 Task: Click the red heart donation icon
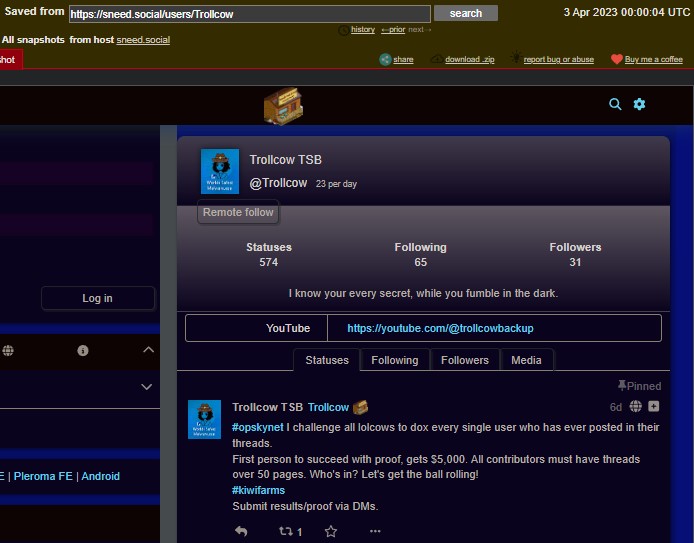(617, 59)
